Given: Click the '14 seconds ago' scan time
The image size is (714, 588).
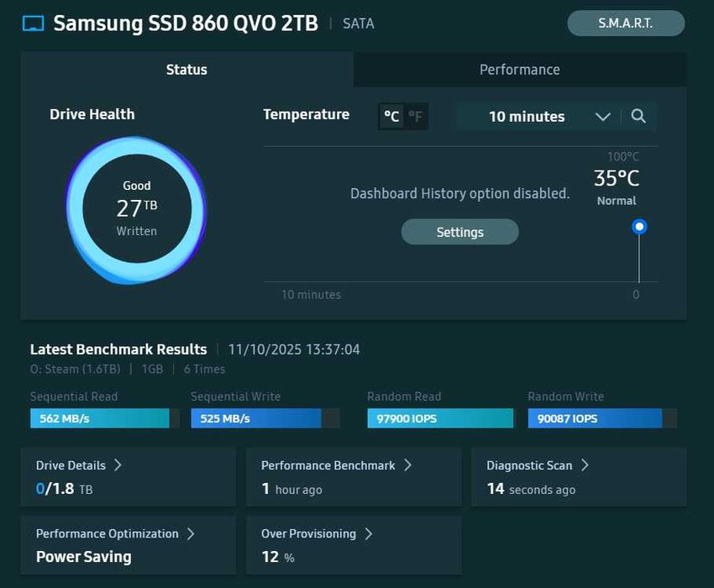Looking at the screenshot, I should [x=531, y=489].
